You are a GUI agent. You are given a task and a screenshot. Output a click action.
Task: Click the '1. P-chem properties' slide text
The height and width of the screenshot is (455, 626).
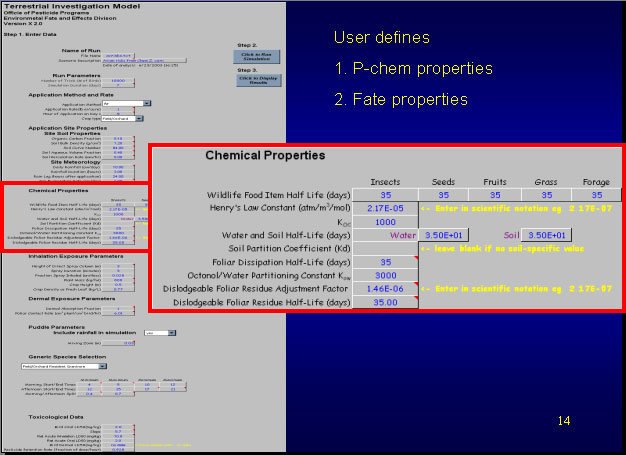click(x=414, y=69)
